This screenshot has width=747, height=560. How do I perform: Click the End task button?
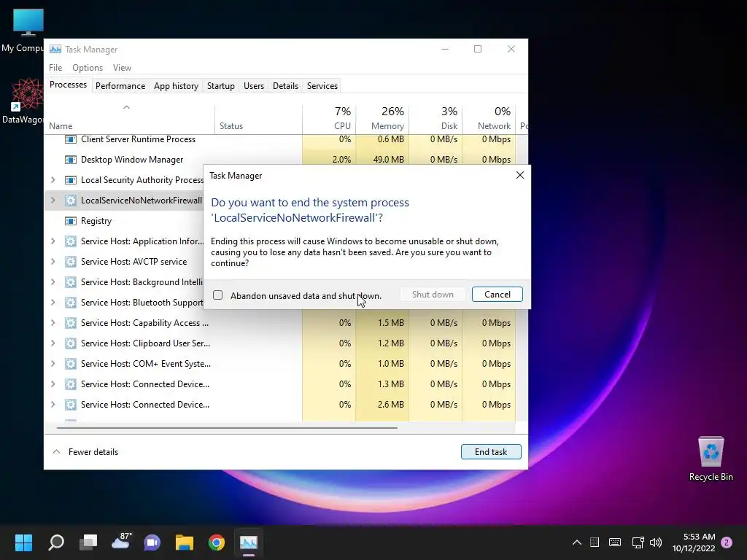(491, 451)
